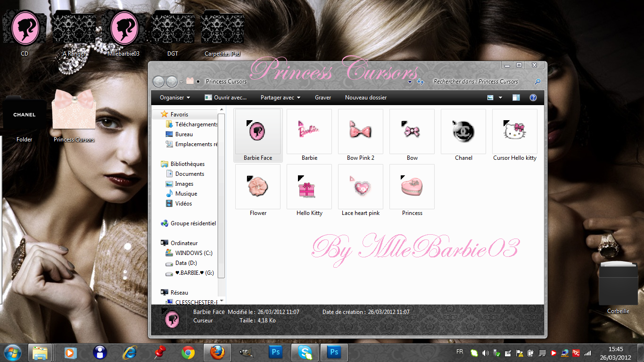Click the navigation pane scroll down arrow
This screenshot has height=362, width=644.
pos(222,301)
